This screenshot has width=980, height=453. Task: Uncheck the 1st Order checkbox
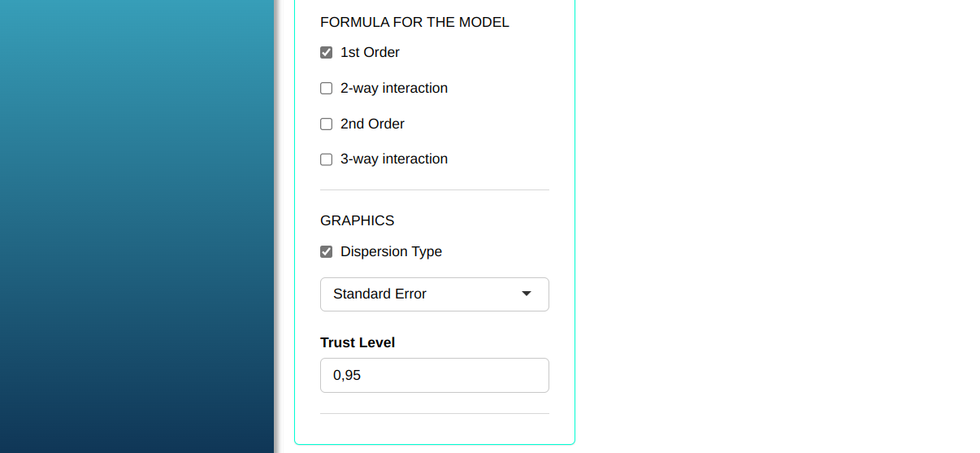click(327, 53)
